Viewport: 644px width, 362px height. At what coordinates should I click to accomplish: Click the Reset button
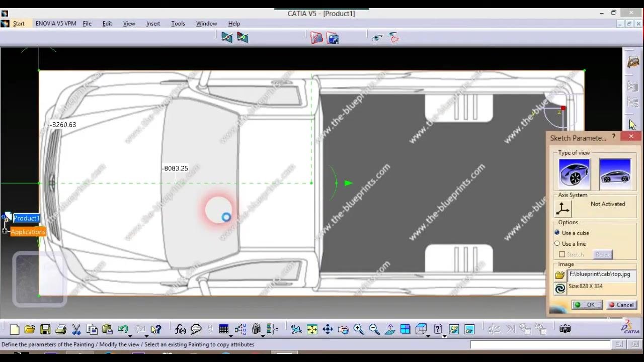click(602, 254)
